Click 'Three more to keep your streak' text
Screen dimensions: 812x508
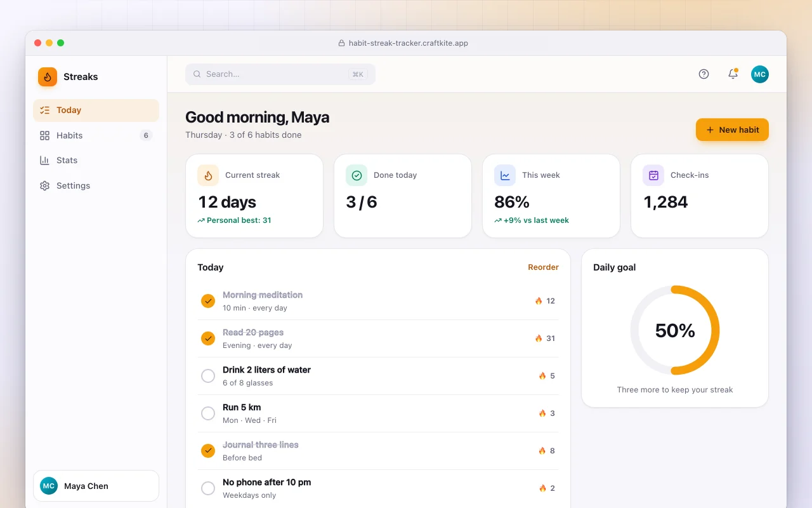[x=675, y=390]
